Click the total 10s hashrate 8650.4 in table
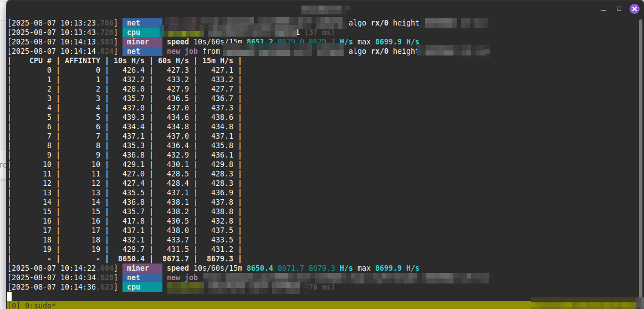Screen dimensions: 644x309 (131, 259)
